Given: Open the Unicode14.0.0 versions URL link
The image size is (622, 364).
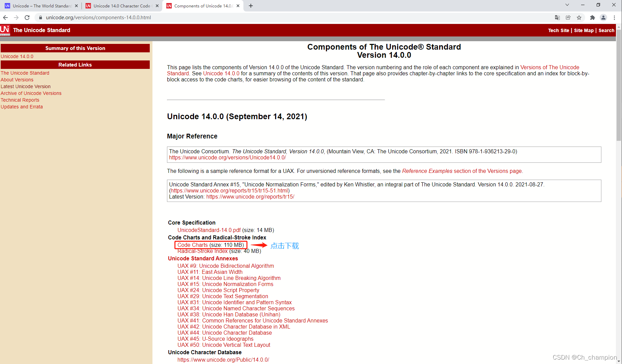Looking at the screenshot, I should pyautogui.click(x=228, y=157).
